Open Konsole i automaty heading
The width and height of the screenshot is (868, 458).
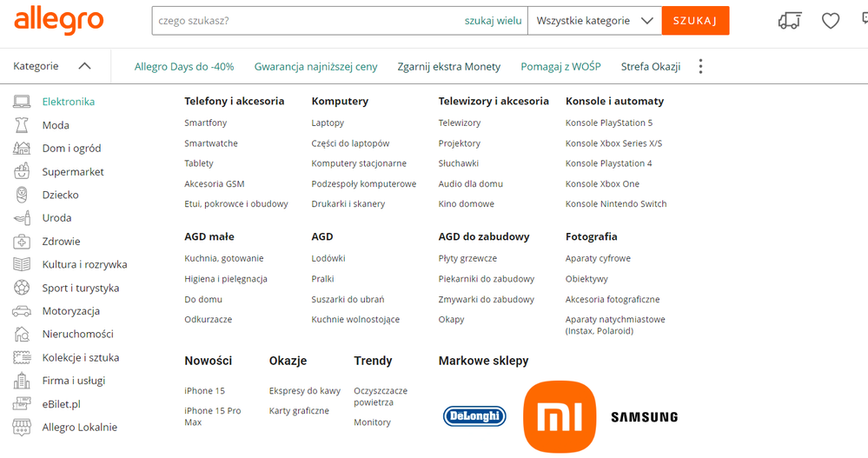614,101
